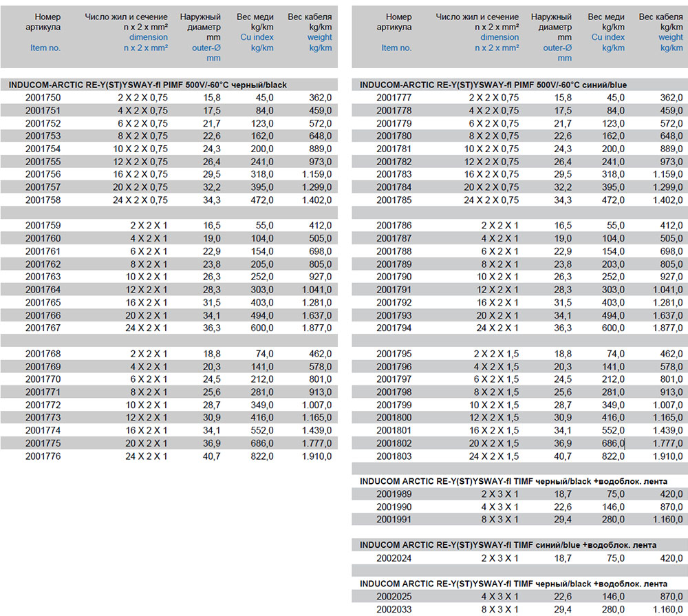This screenshot has width=688, height=616.
Task: Select item number 2001750
Action: point(43,98)
